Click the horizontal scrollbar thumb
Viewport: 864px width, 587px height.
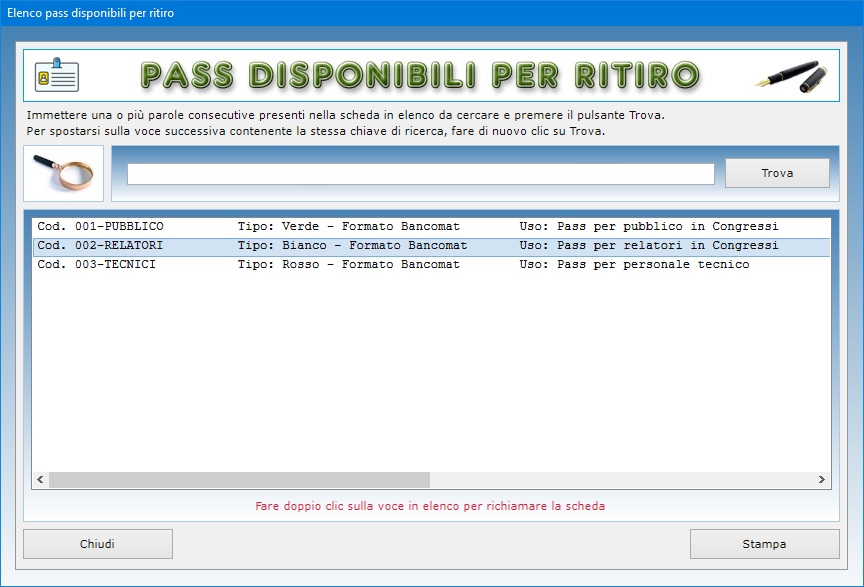pyautogui.click(x=240, y=480)
